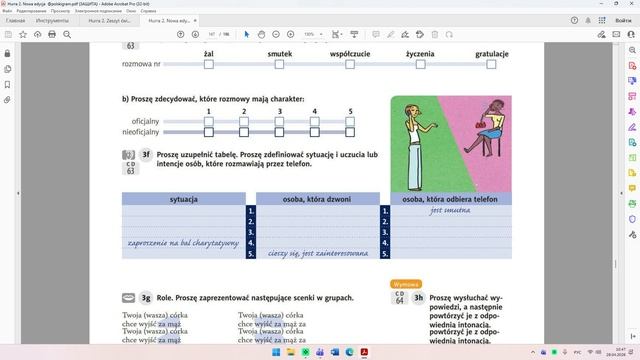Add a sticky note comment
This screenshot has width=640, height=360.
pyautogui.click(x=376, y=35)
